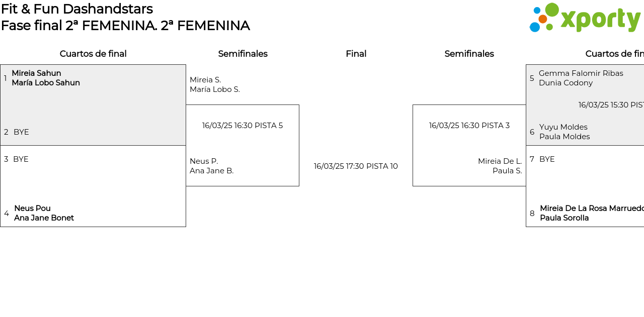Viewport: 644px width, 317px height.
Task: Select the left Cuartos de final heading
Action: 93,54
